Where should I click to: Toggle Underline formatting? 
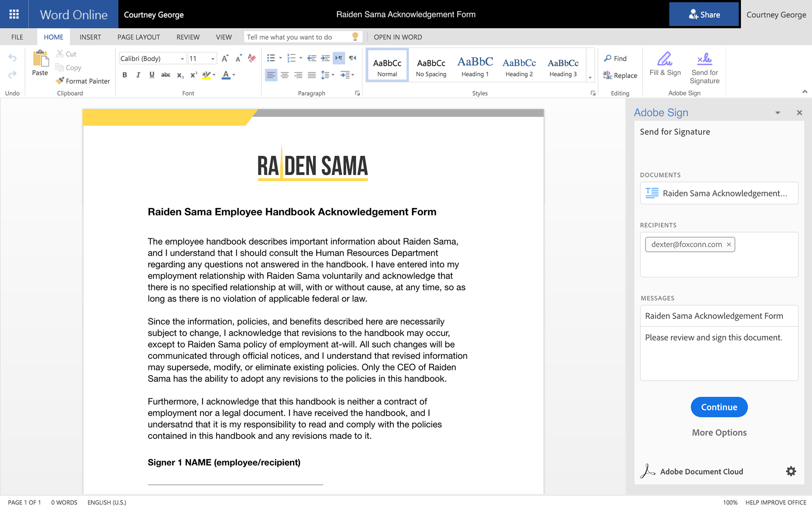coord(152,75)
